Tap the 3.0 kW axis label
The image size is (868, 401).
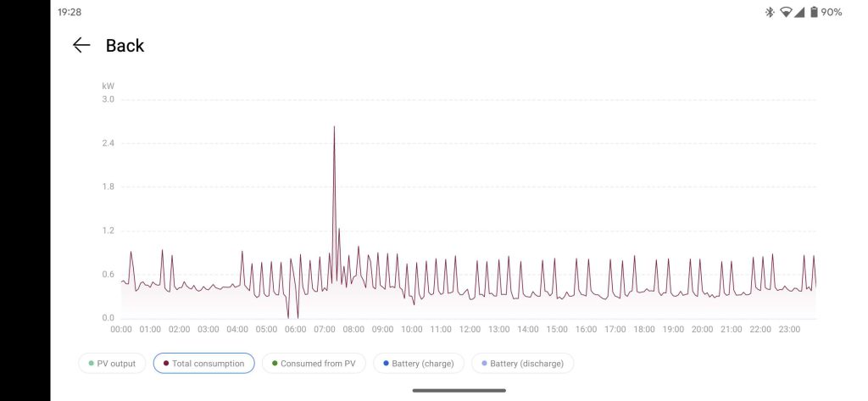tap(108, 100)
